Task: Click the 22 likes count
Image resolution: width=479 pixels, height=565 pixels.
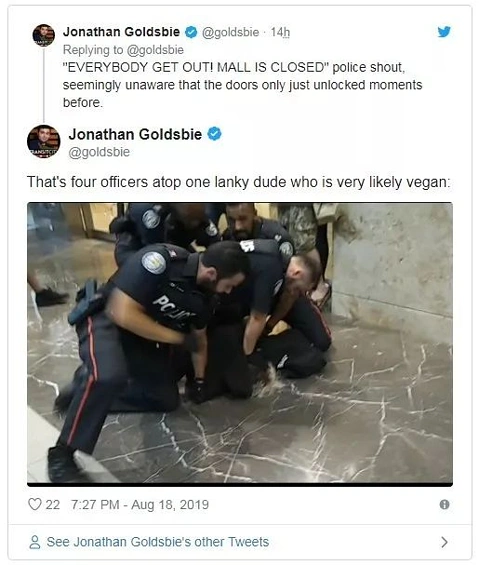Action: [53, 504]
